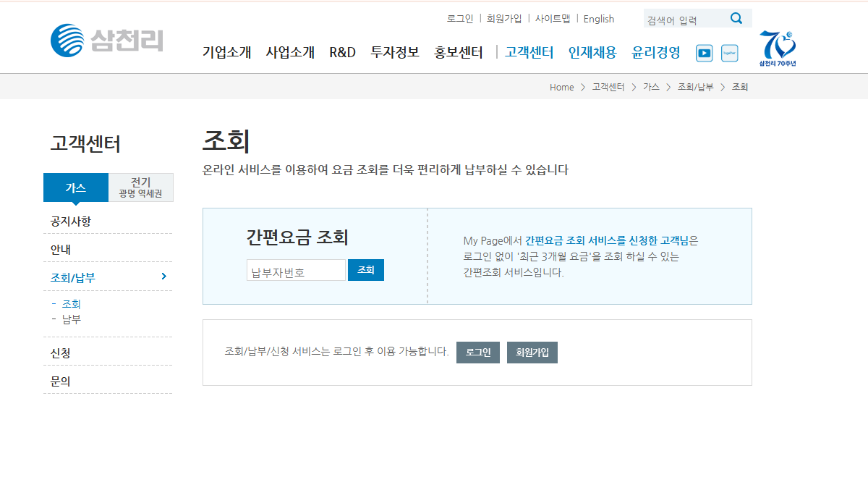This screenshot has width=868, height=485.
Task: Open the Samchully YouTube channel icon
Action: click(x=703, y=52)
